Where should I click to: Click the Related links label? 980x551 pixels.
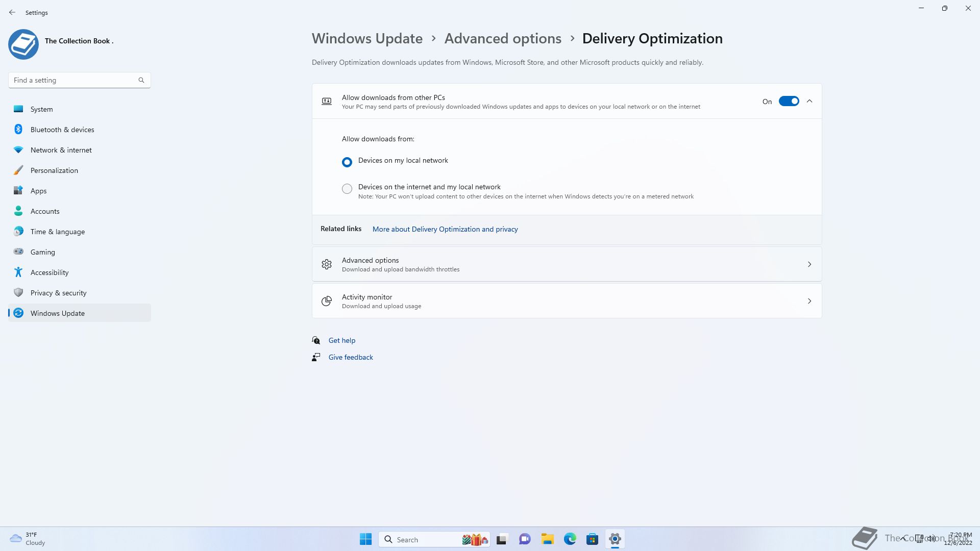(341, 229)
